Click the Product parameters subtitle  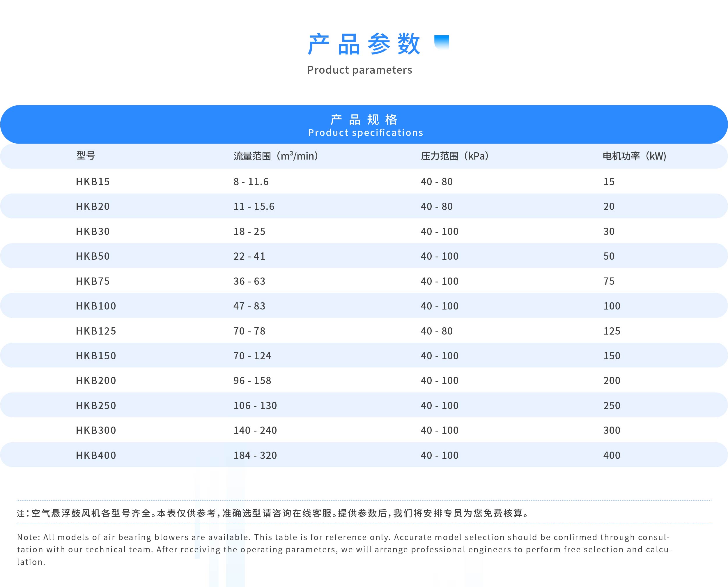359,70
